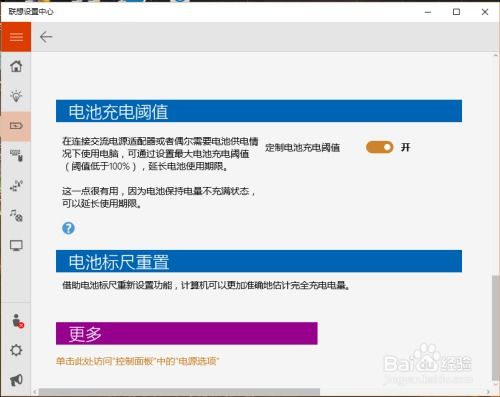Click the vertical scrollbar thumb on right
The width and height of the screenshot is (500, 397).
(496, 327)
